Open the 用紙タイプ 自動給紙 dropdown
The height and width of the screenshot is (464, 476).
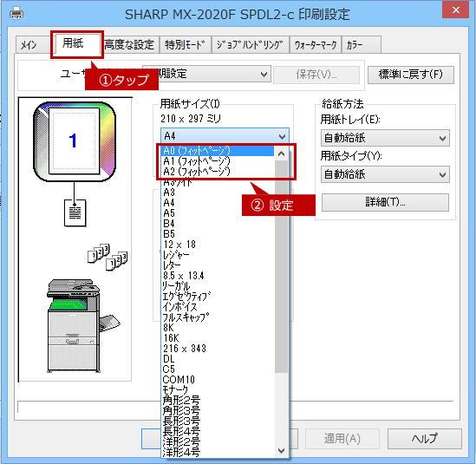385,174
